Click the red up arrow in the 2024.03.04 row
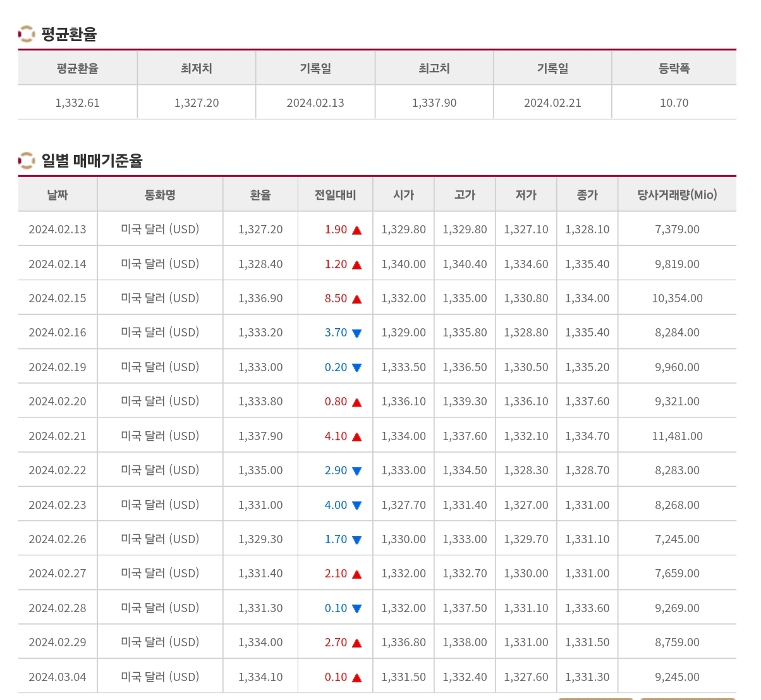Viewport: 761px width, 700px height. click(356, 678)
